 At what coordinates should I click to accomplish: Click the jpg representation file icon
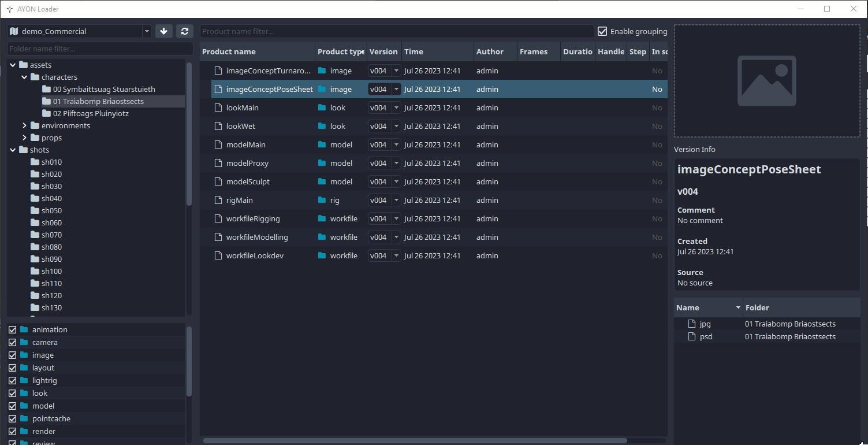coord(691,324)
